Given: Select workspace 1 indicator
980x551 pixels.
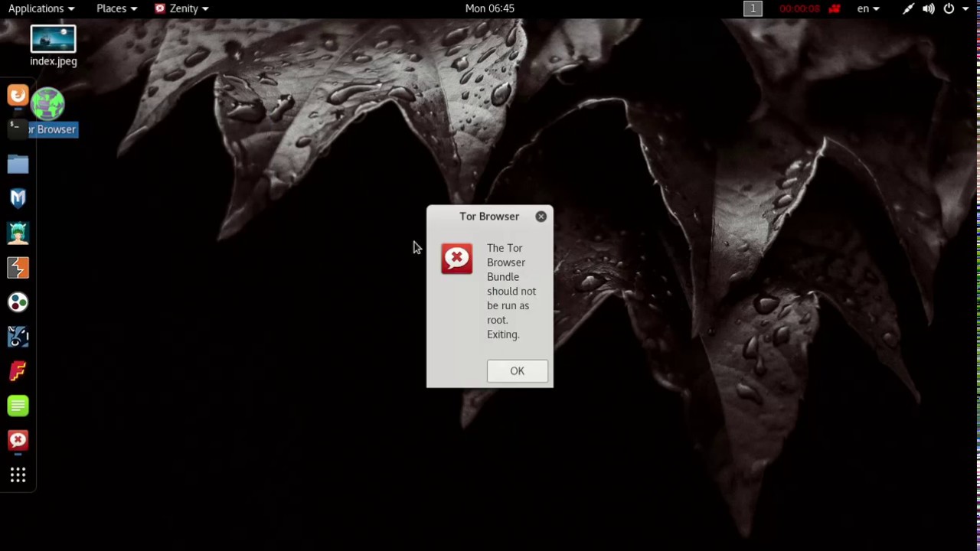Looking at the screenshot, I should point(753,8).
